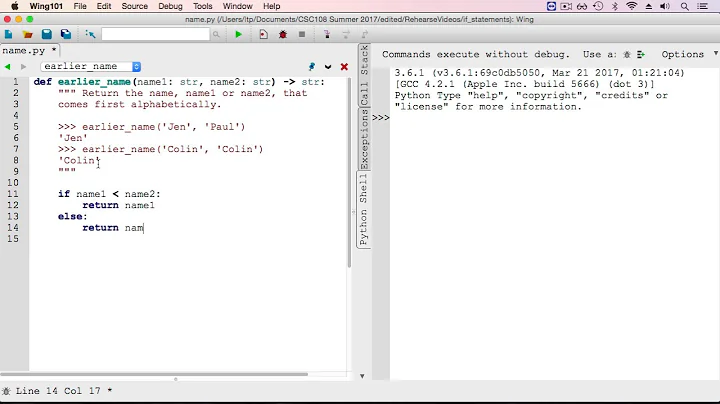Click the shell debug bug icon

[x=627, y=55]
